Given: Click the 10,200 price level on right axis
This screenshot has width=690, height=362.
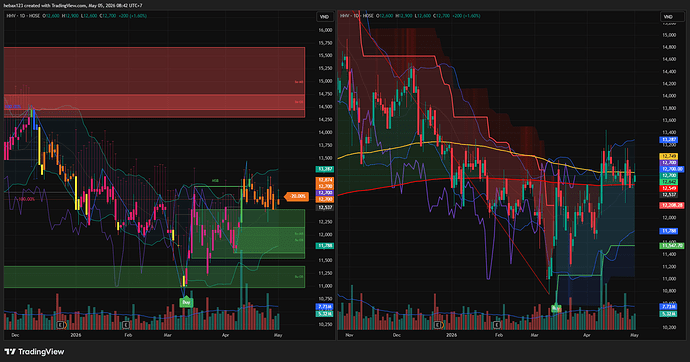Looking at the screenshot, I should point(669,327).
